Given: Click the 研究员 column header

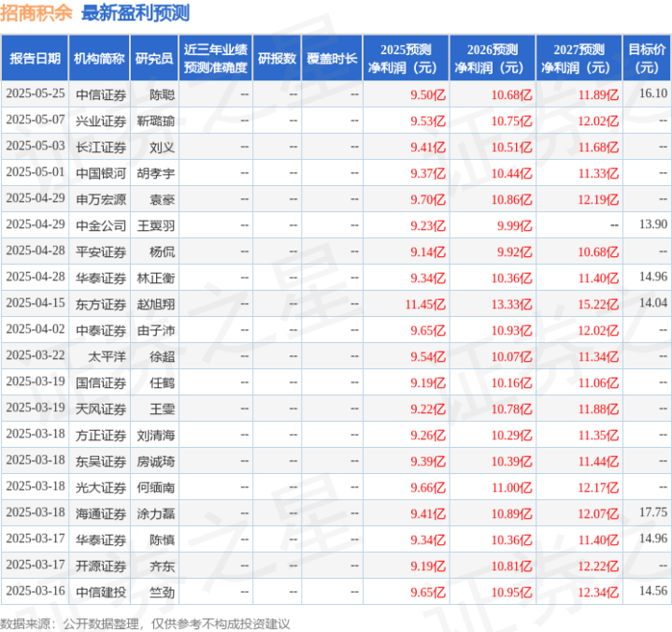Looking at the screenshot, I should 154,58.
